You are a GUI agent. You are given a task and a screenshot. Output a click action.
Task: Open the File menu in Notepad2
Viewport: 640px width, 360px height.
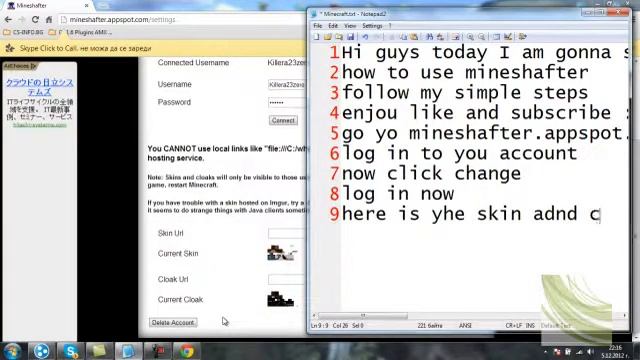tap(318, 26)
